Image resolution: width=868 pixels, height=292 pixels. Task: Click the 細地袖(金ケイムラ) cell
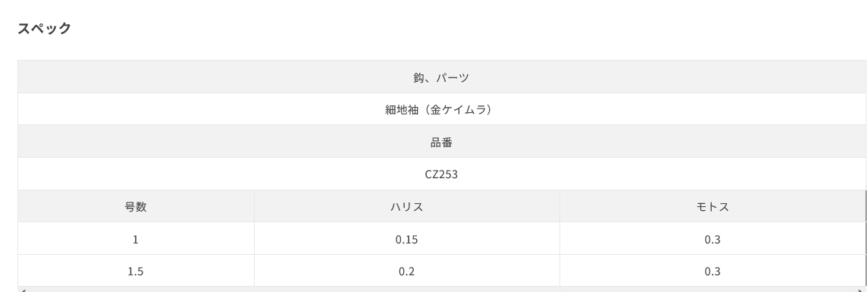tap(442, 109)
